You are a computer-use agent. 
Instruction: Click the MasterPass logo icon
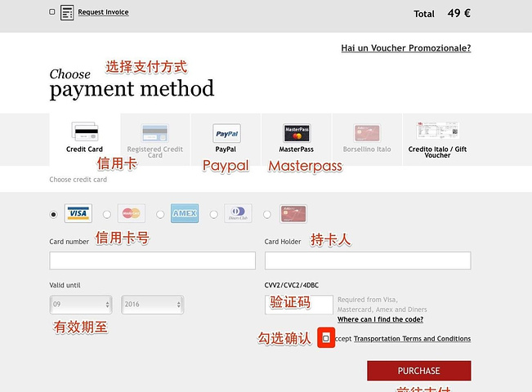297,133
